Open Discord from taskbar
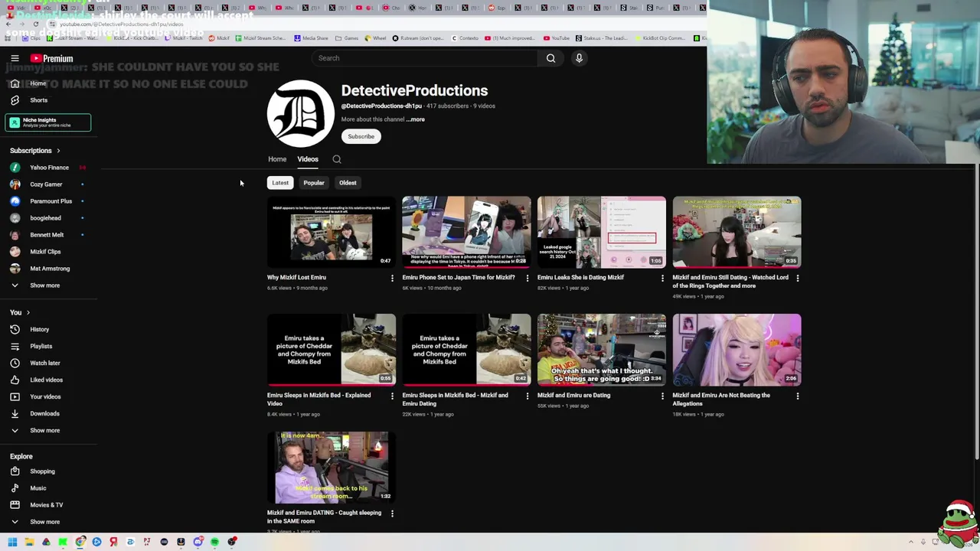Screen dimensions: 980x551 198,542
